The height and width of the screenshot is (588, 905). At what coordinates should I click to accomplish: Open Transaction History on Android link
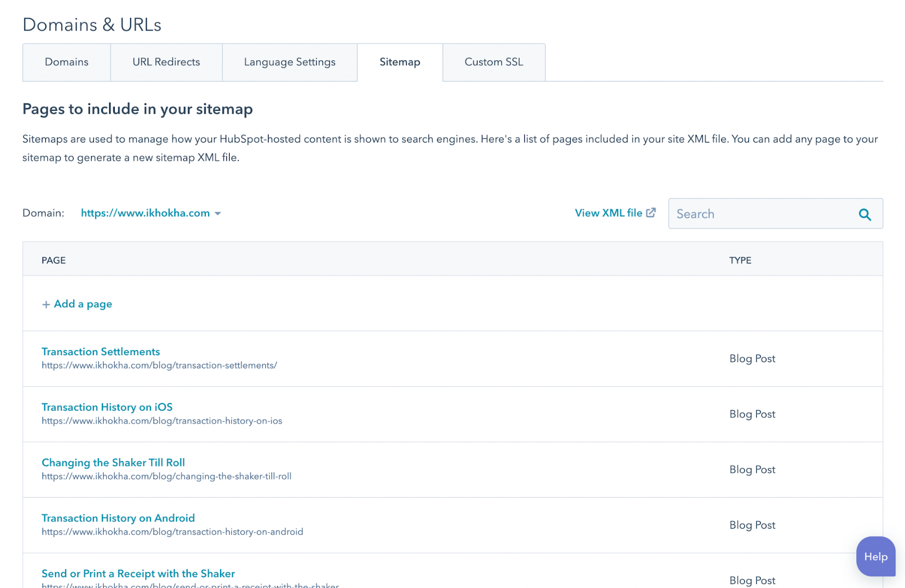click(x=118, y=518)
